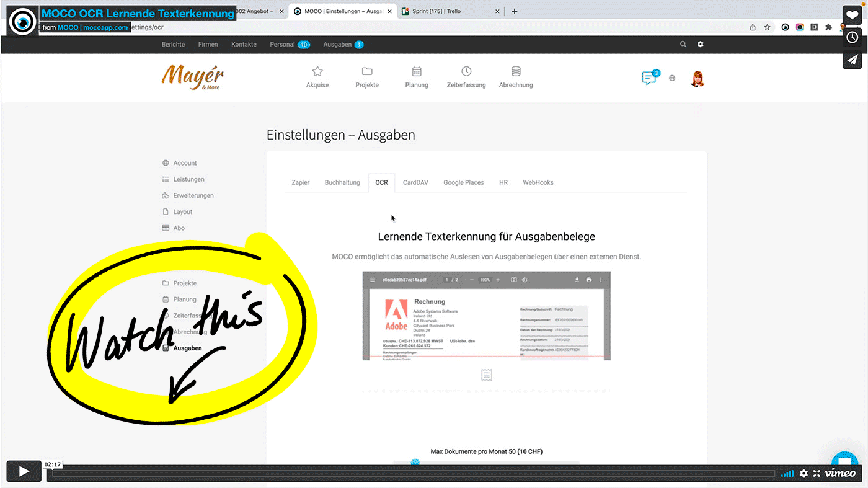Add video to Watch Later clock icon

click(852, 37)
